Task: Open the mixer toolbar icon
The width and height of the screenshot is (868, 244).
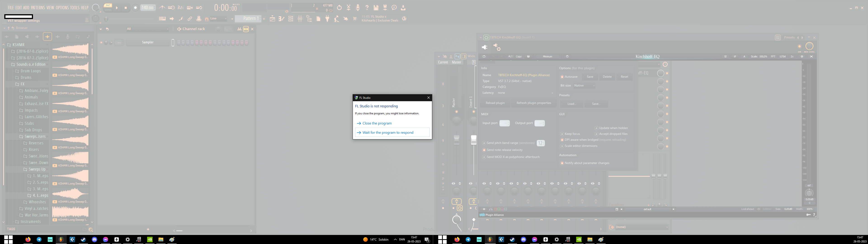Action: (x=300, y=19)
